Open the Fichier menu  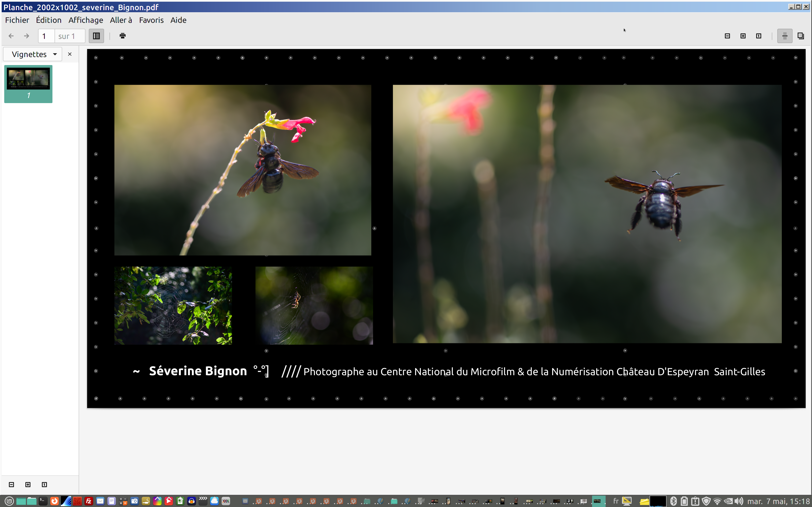tap(17, 20)
